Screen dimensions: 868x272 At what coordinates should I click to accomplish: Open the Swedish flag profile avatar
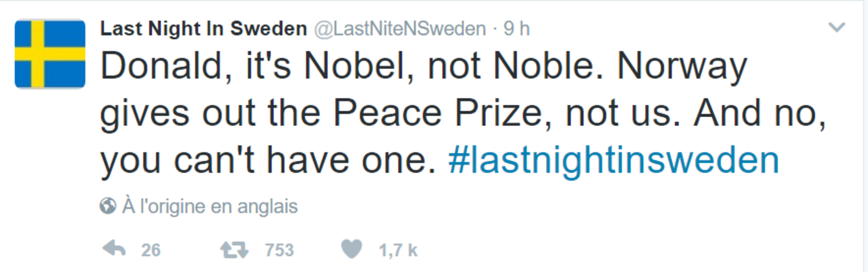50,54
